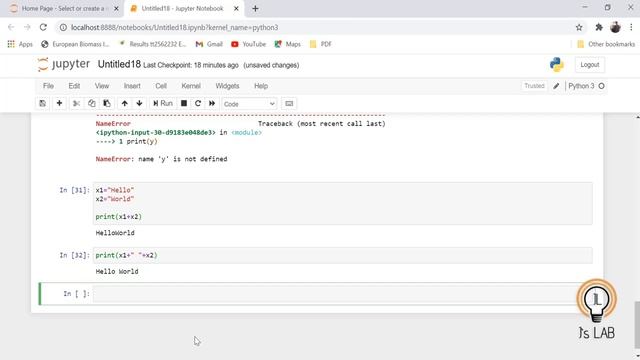This screenshot has width=640, height=360.
Task: Click the Python logo icon
Action: click(x=557, y=64)
